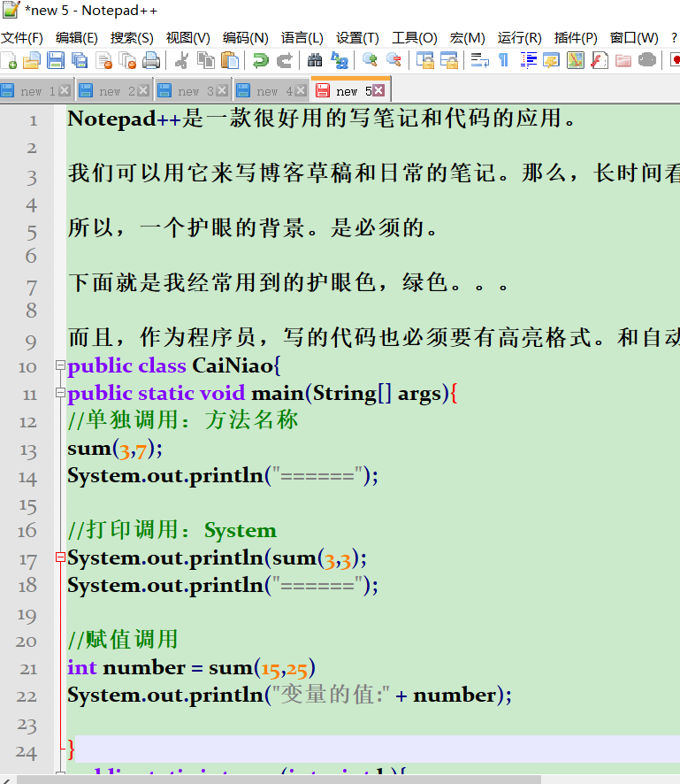Image resolution: width=680 pixels, height=784 pixels.
Task: Zoom out with the magnifier minus icon
Action: click(x=393, y=60)
